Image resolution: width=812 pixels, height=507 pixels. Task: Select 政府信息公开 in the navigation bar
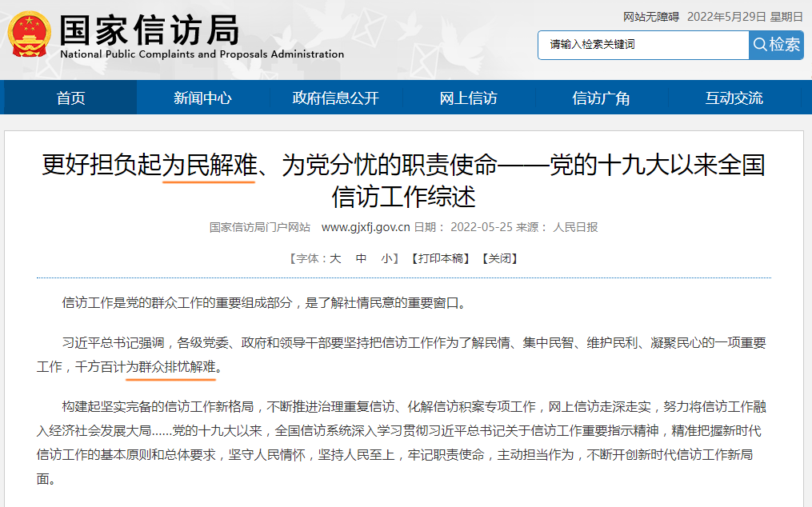pos(335,98)
